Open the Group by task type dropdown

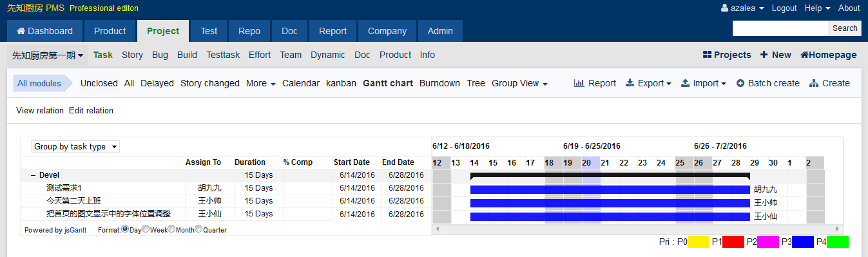pos(75,147)
